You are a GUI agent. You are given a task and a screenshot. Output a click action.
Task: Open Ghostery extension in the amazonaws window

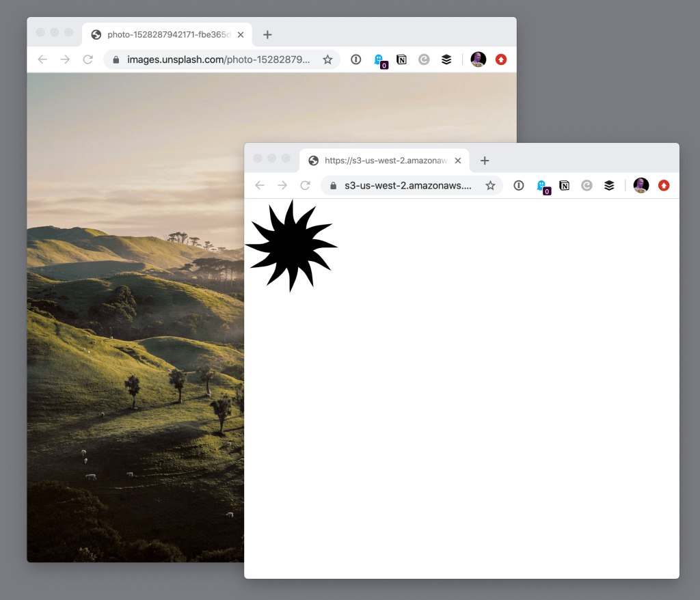pyautogui.click(x=543, y=187)
